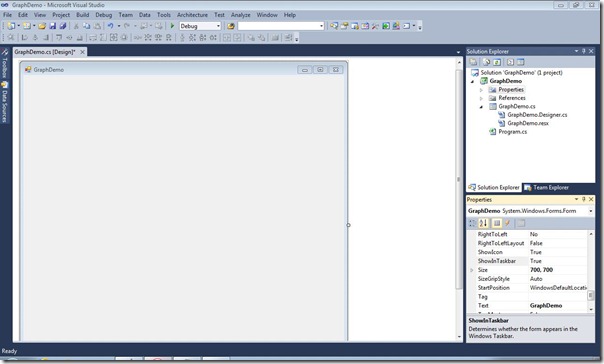
Task: Open the Help menu
Action: tap(290, 15)
